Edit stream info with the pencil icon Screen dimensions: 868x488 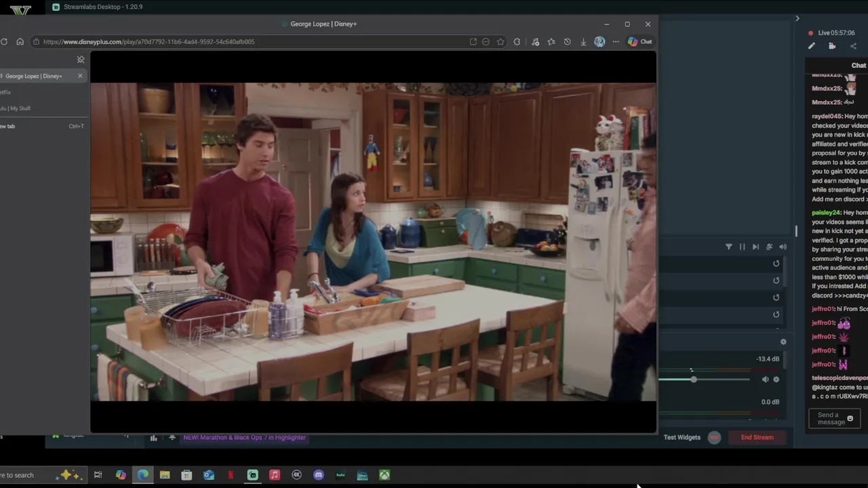click(812, 46)
